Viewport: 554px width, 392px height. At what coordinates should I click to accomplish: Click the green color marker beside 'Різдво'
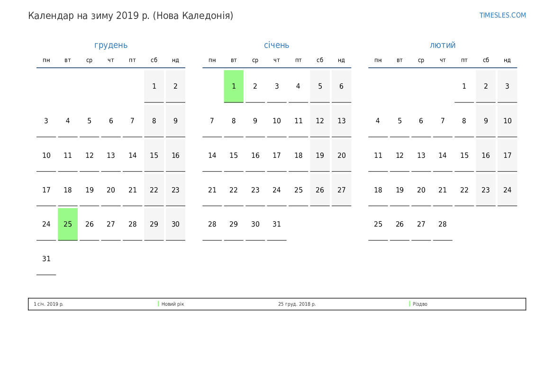(409, 304)
